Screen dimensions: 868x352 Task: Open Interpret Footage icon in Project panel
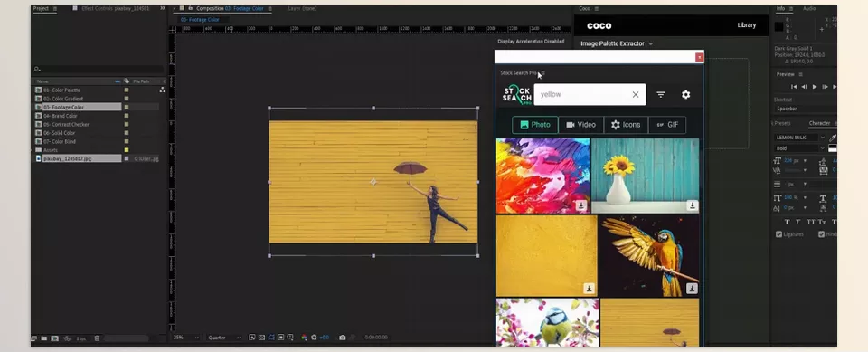click(x=33, y=338)
